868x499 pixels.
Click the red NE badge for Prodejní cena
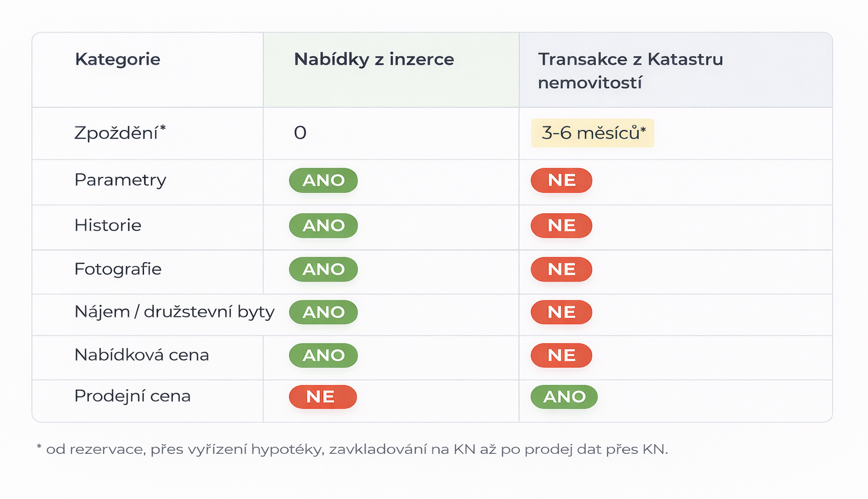pyautogui.click(x=323, y=397)
